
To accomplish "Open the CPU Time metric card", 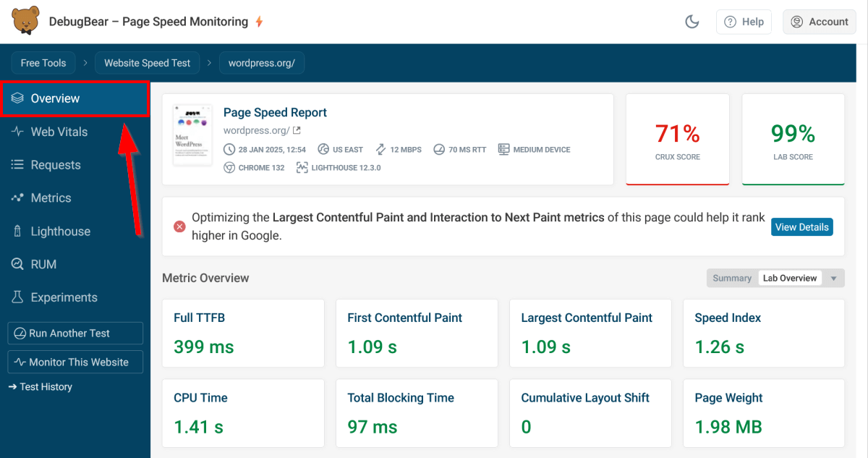I will (243, 414).
